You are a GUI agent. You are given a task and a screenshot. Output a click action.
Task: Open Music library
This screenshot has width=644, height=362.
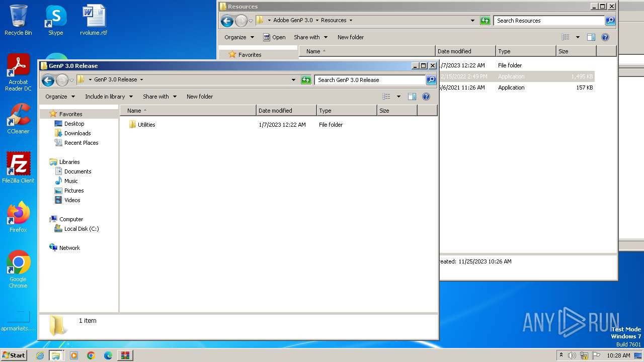71,181
